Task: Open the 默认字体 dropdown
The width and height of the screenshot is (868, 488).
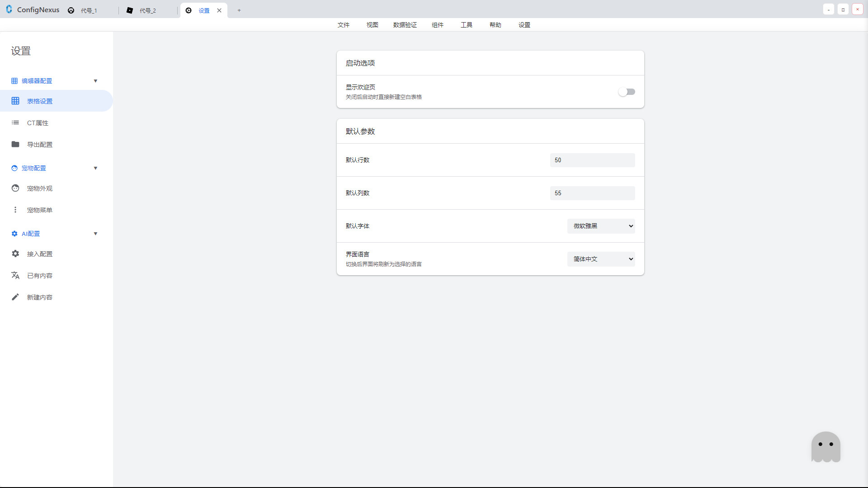Action: click(x=601, y=226)
